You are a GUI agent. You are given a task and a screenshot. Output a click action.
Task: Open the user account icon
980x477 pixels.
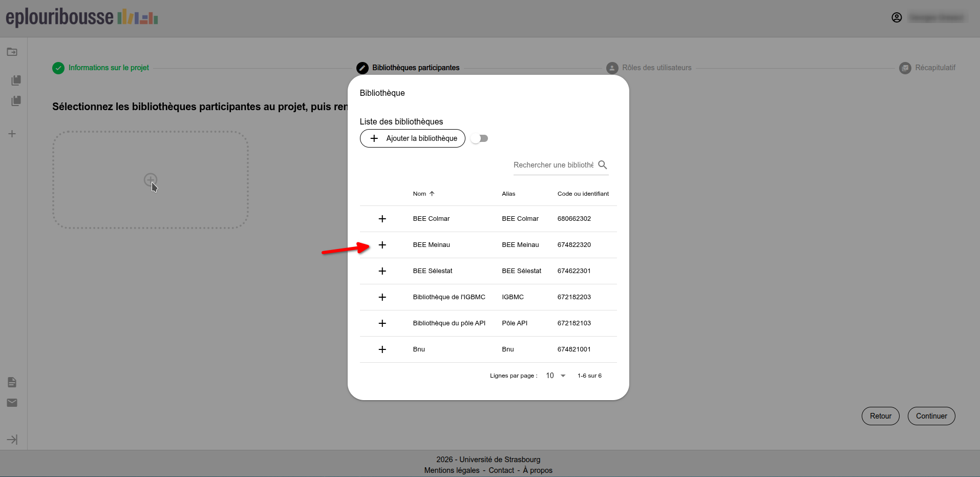pos(897,17)
